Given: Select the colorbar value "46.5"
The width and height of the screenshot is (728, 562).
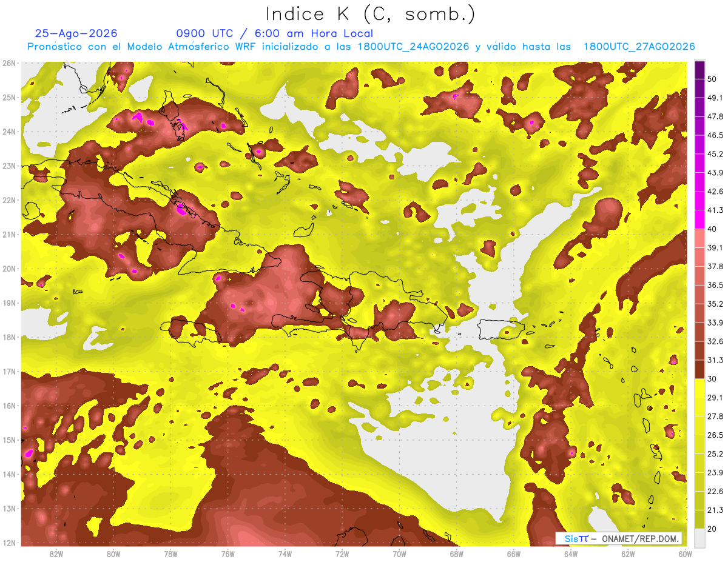Looking at the screenshot, I should [x=715, y=135].
